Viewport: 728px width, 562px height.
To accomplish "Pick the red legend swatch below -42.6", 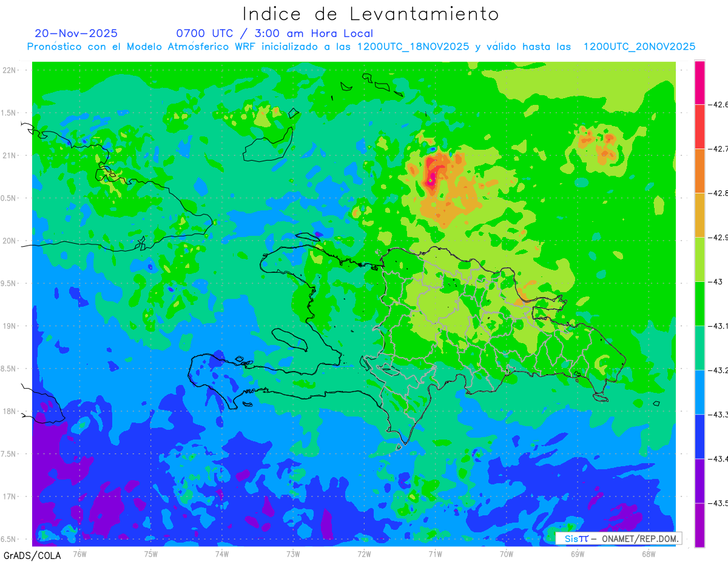I will click(699, 126).
